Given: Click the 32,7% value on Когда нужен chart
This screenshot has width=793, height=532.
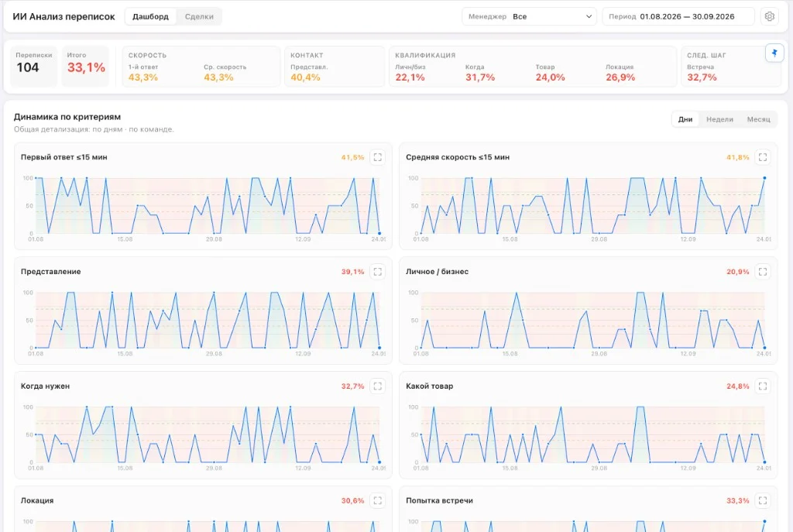Looking at the screenshot, I should 352,386.
